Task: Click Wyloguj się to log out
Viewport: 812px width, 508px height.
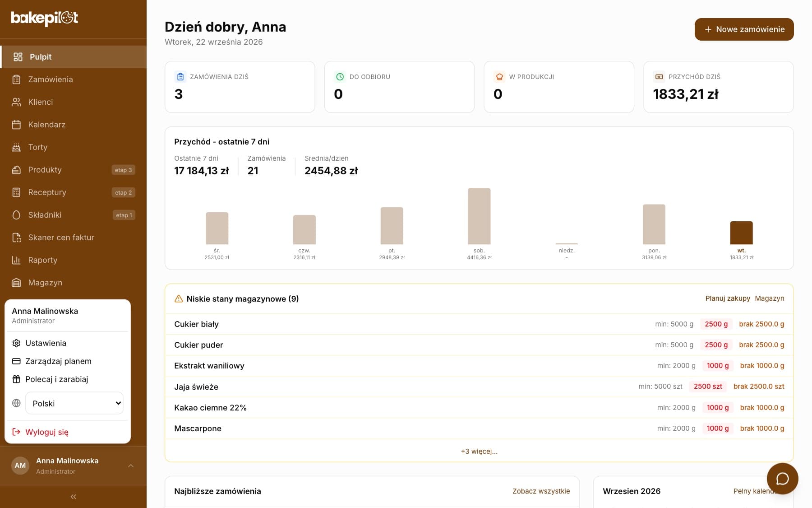Action: click(x=68, y=432)
